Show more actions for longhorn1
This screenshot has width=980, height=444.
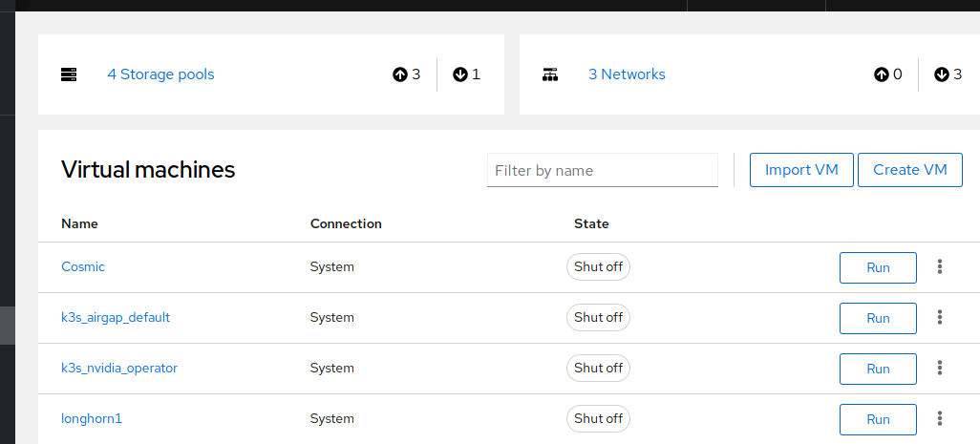click(x=940, y=418)
